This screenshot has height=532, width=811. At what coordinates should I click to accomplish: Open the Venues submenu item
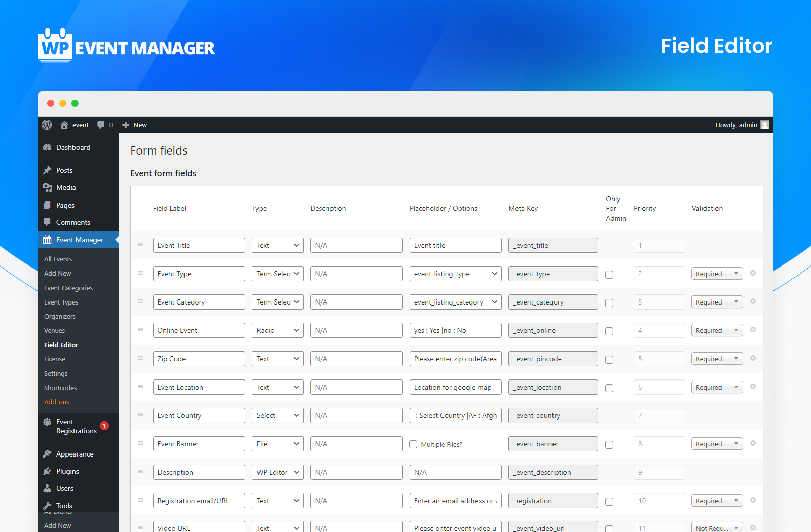(x=54, y=330)
